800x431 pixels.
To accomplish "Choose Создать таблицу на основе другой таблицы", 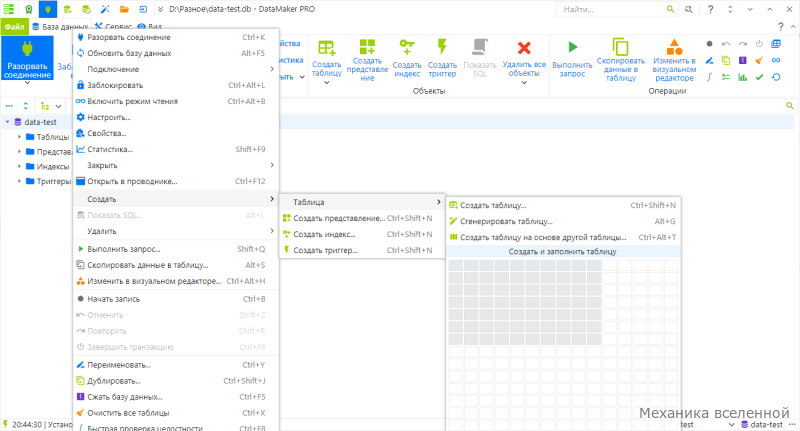I will [563, 237].
